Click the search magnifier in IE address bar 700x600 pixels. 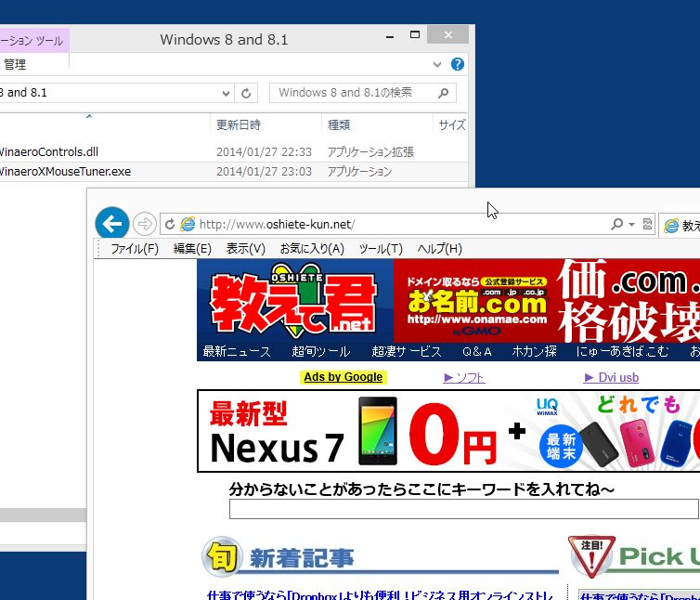[x=617, y=224]
